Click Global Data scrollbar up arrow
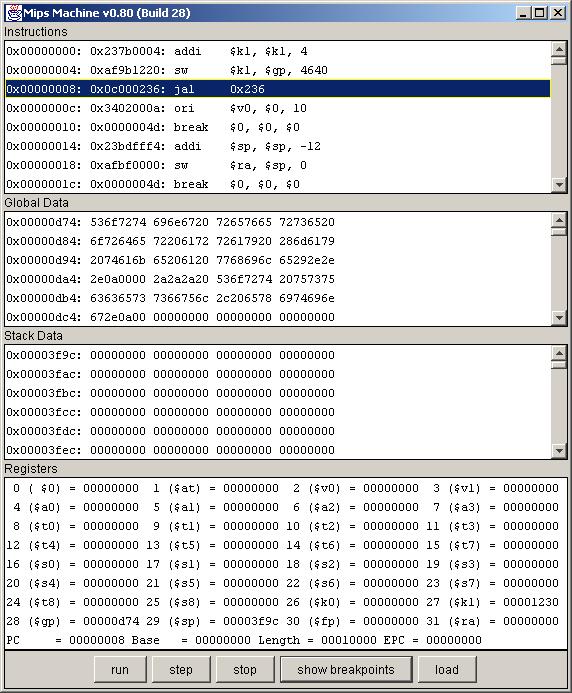Screen dimensions: 572x693 pyautogui.click(x=559, y=220)
